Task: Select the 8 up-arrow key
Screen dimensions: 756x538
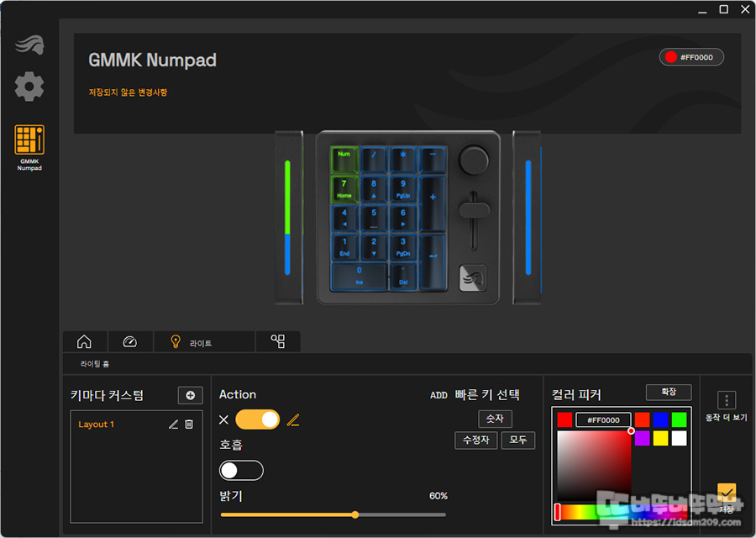Action: [x=374, y=188]
